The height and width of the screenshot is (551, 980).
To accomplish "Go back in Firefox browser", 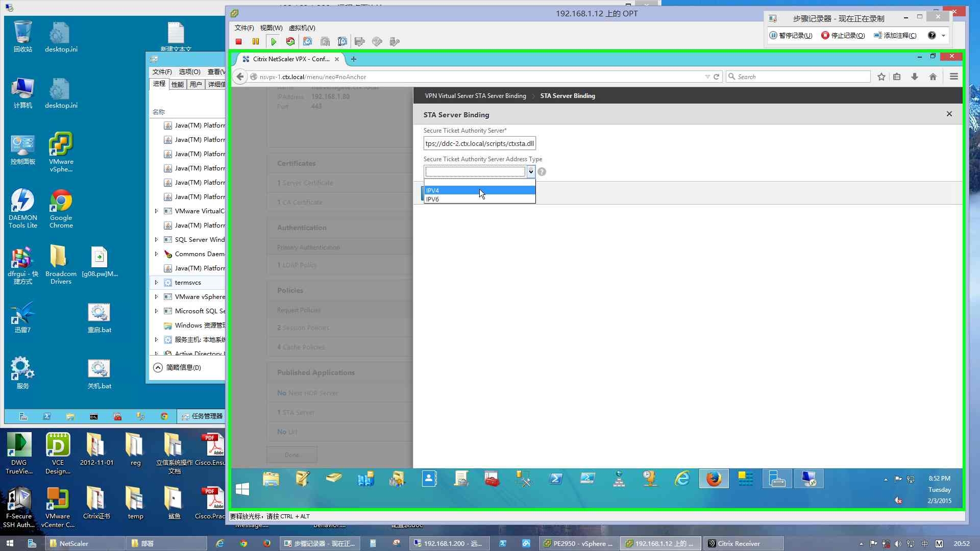I will coord(240,77).
